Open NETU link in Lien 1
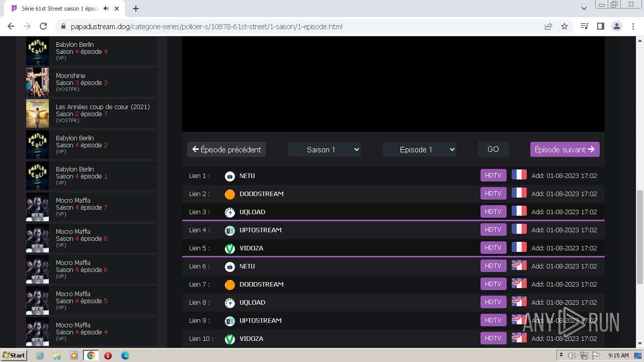This screenshot has height=362, width=644. coord(247,176)
